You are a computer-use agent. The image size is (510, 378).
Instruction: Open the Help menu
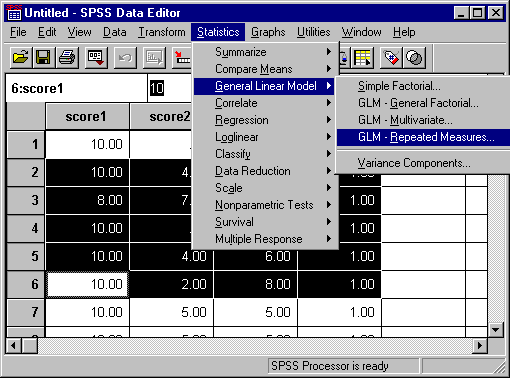pyautogui.click(x=404, y=32)
